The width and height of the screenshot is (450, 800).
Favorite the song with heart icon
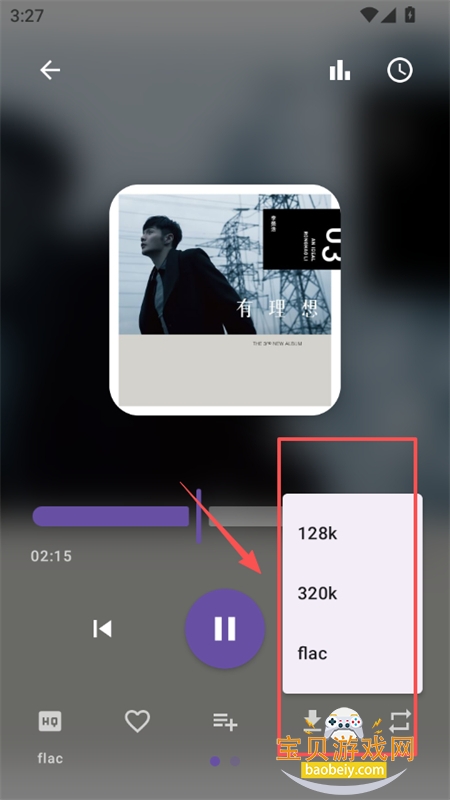click(x=137, y=721)
